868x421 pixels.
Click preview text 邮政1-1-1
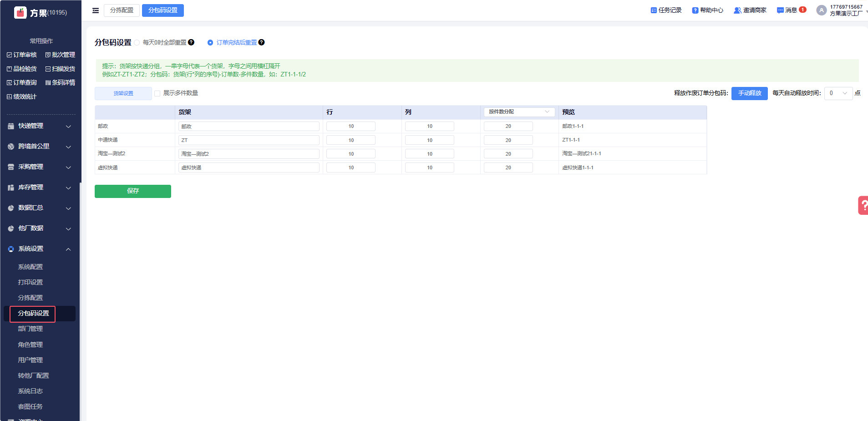573,126
